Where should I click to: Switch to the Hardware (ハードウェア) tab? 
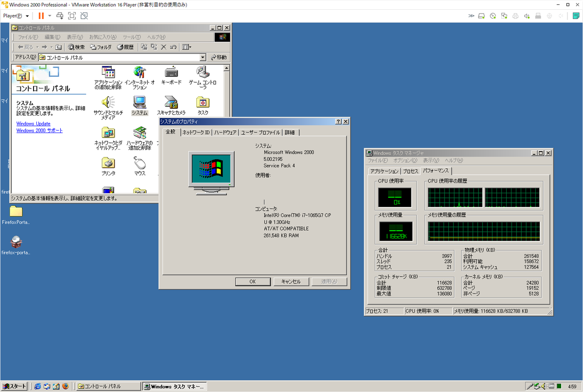[225, 133]
